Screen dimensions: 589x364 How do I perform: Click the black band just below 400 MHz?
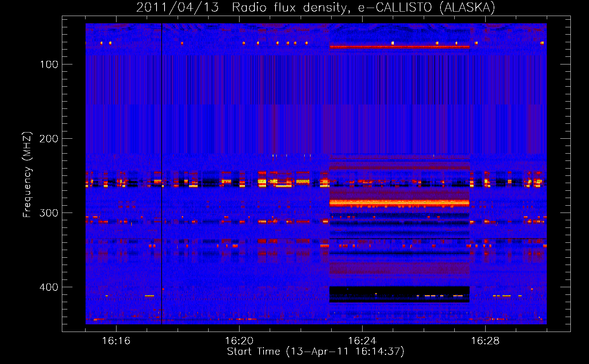[399, 294]
